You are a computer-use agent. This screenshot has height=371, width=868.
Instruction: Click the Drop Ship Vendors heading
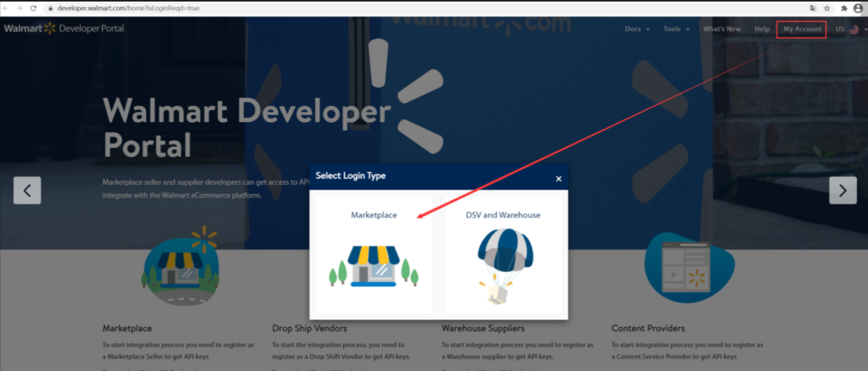pos(309,329)
